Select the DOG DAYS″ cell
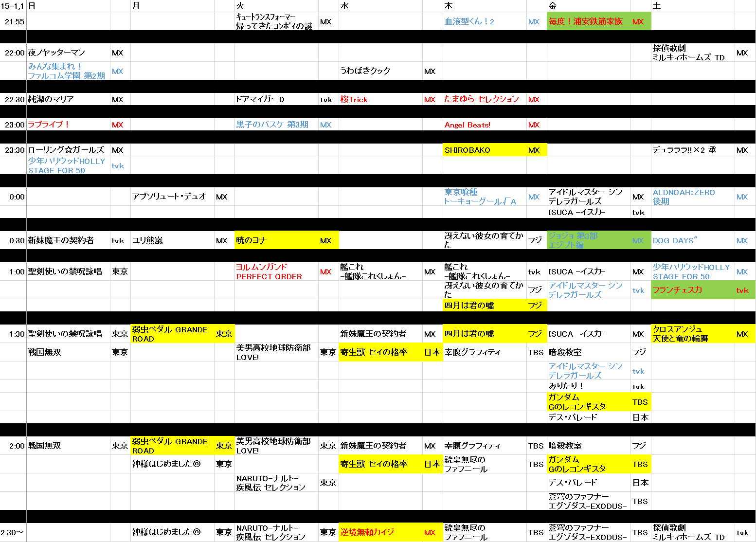Screen dimensions: 756x542 (x=693, y=240)
